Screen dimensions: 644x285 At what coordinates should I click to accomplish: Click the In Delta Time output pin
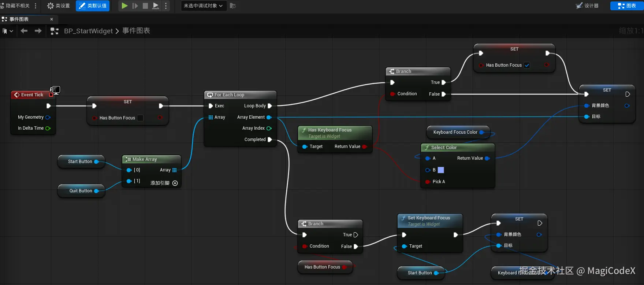[x=48, y=128]
